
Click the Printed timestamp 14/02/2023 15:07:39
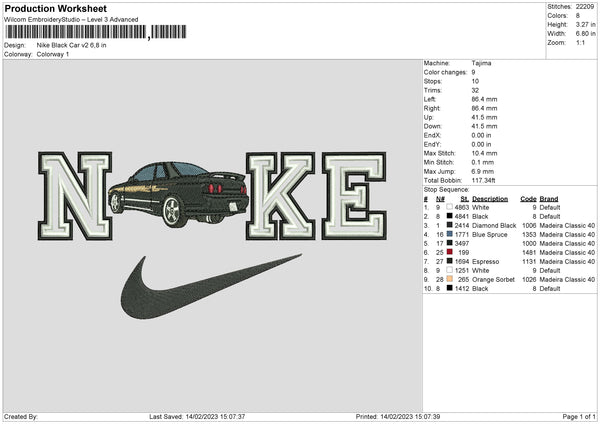pos(410,416)
